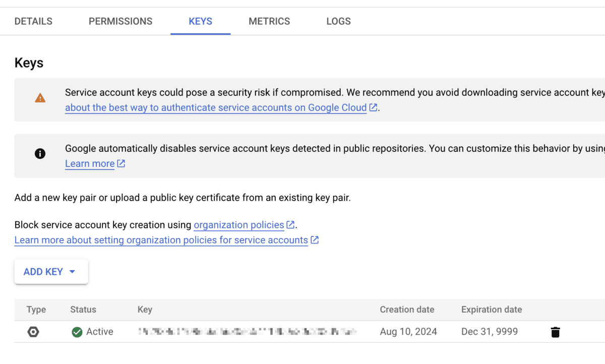Switch to the DETAILS tab
This screenshot has width=605, height=364.
click(33, 21)
